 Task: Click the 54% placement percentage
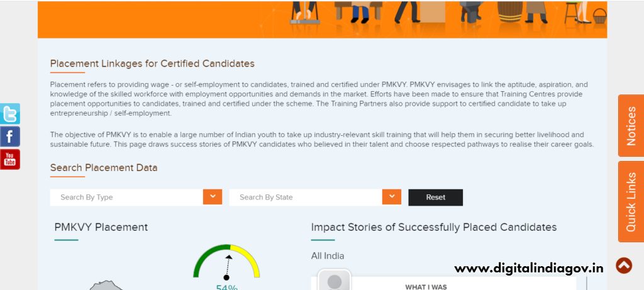coord(226,287)
